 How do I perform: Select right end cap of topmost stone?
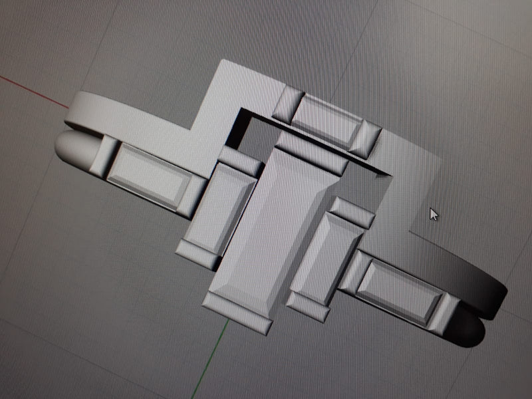366,140
